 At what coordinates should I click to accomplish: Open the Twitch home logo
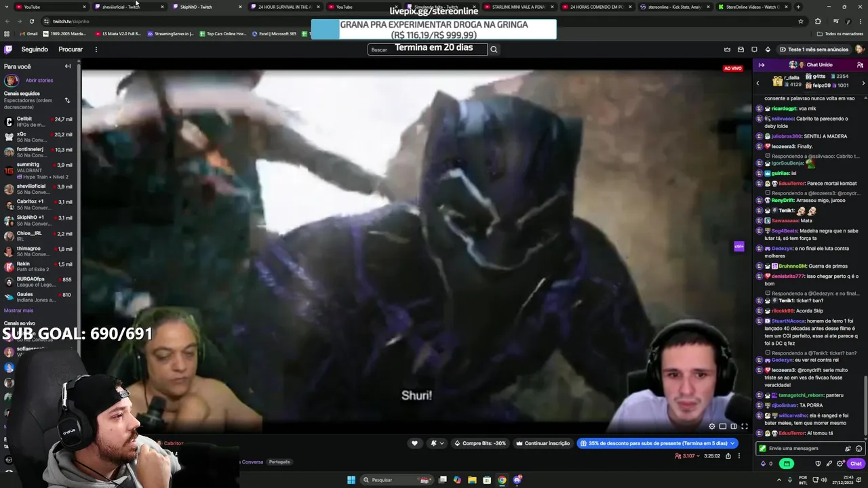click(8, 49)
